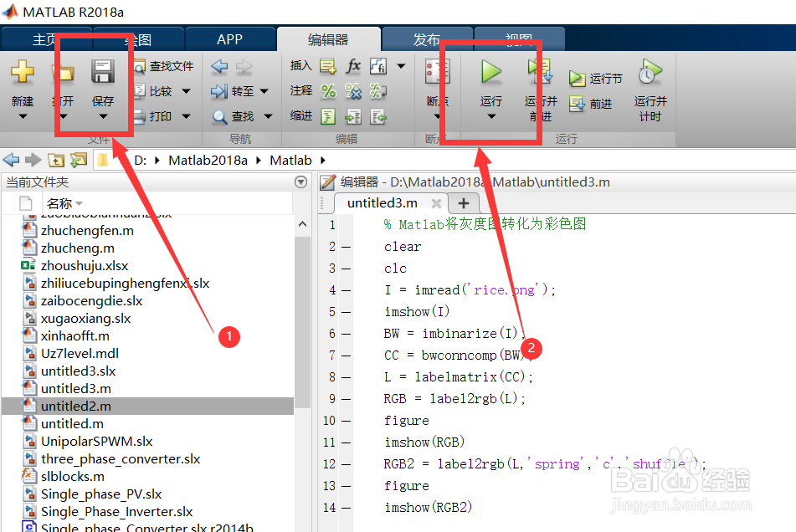Open the Compare (比较) dropdown arrow
The height and width of the screenshot is (532, 796).
pos(187,91)
